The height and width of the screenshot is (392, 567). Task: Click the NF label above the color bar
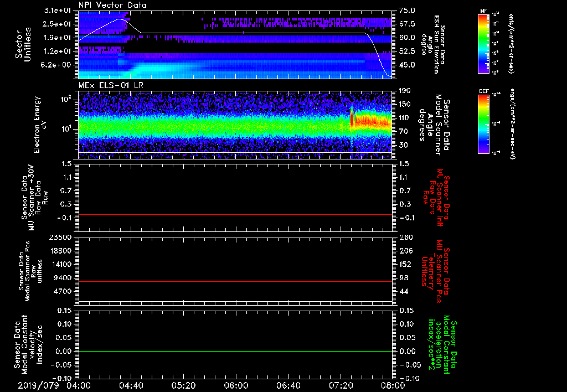[483, 11]
